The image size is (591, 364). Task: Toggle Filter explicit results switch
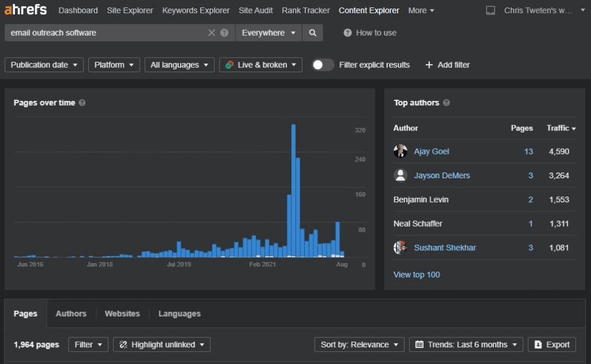click(323, 65)
